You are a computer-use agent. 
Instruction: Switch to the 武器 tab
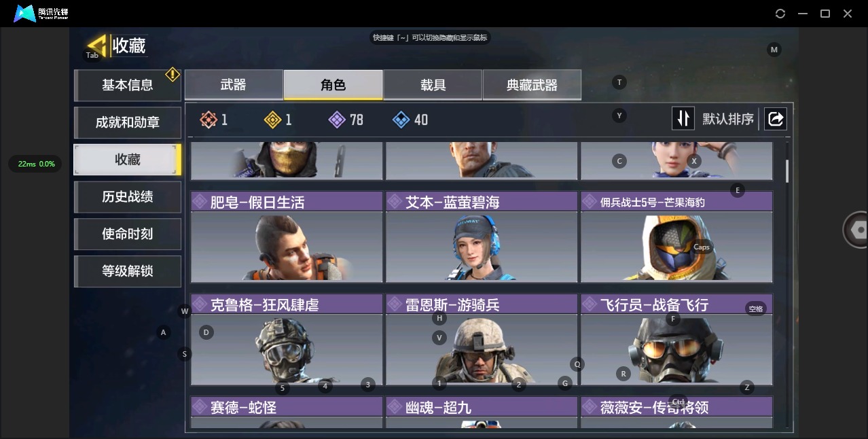(x=234, y=85)
